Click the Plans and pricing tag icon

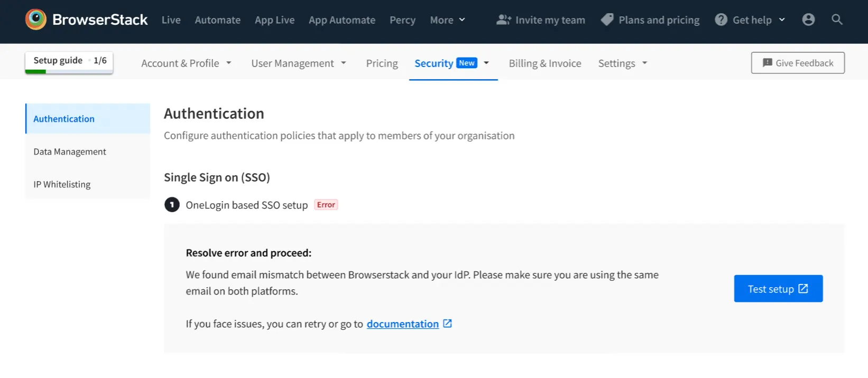click(607, 20)
